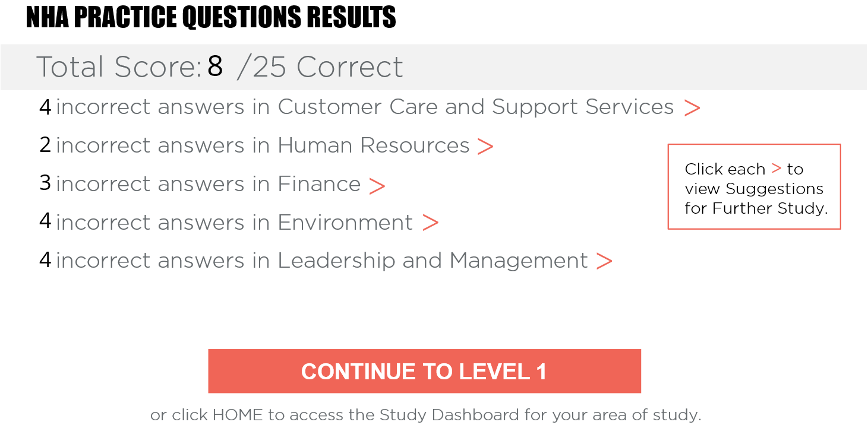The width and height of the screenshot is (868, 444).
Task: Click the instruction box about viewing suggestions
Action: [755, 186]
